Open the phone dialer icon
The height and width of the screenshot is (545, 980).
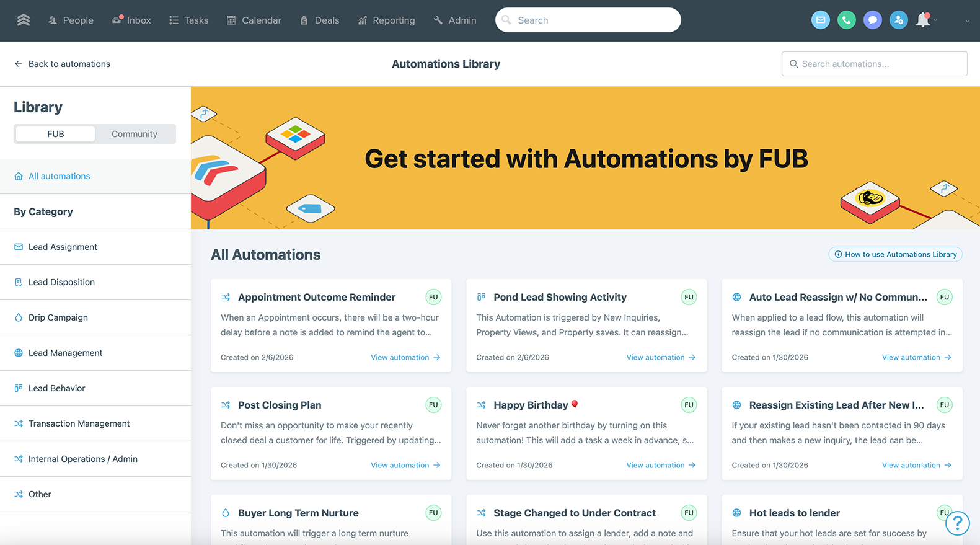[x=846, y=20]
